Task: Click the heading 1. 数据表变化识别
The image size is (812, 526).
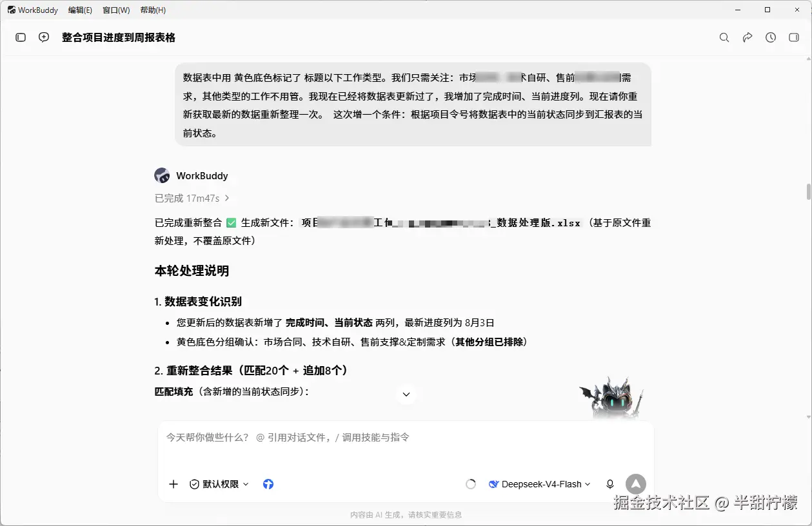Action: click(x=198, y=302)
